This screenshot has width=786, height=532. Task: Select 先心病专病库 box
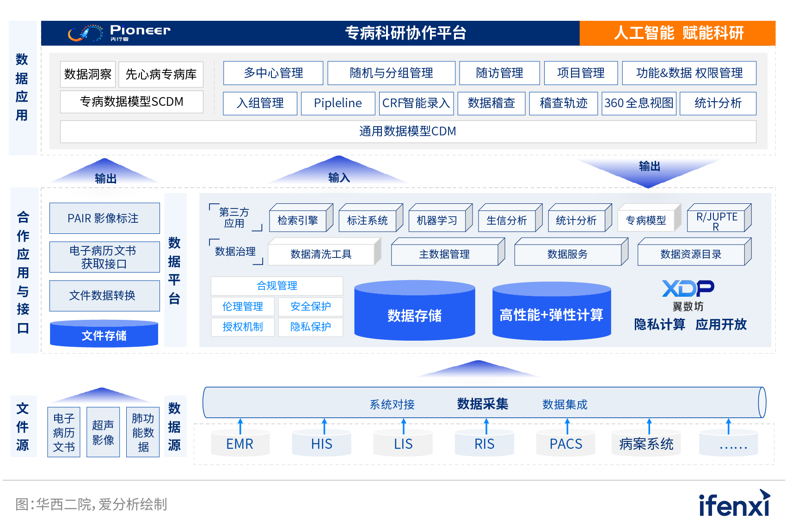[161, 74]
